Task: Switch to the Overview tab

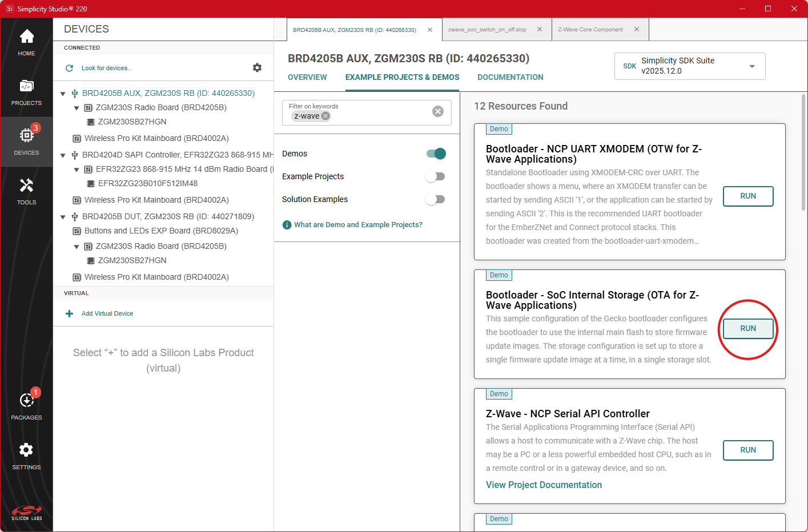Action: [307, 77]
